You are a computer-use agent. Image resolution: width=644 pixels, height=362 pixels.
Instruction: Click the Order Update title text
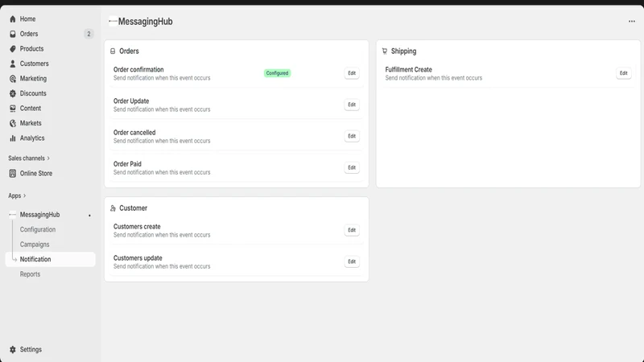point(131,101)
